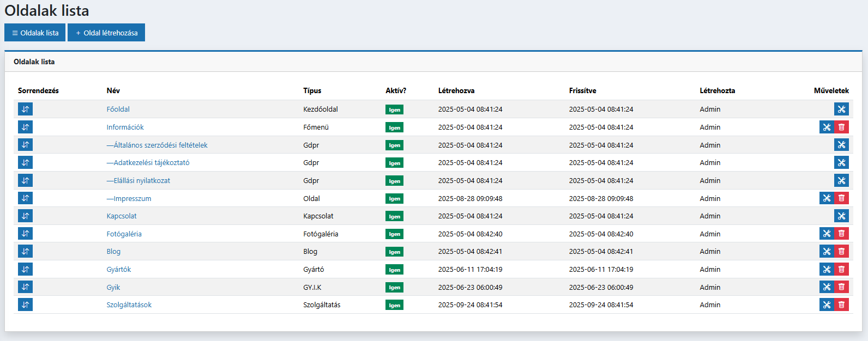Viewport: 868px width, 341px height.
Task: Open the Adatkezelési tájékoztató link
Action: (148, 162)
